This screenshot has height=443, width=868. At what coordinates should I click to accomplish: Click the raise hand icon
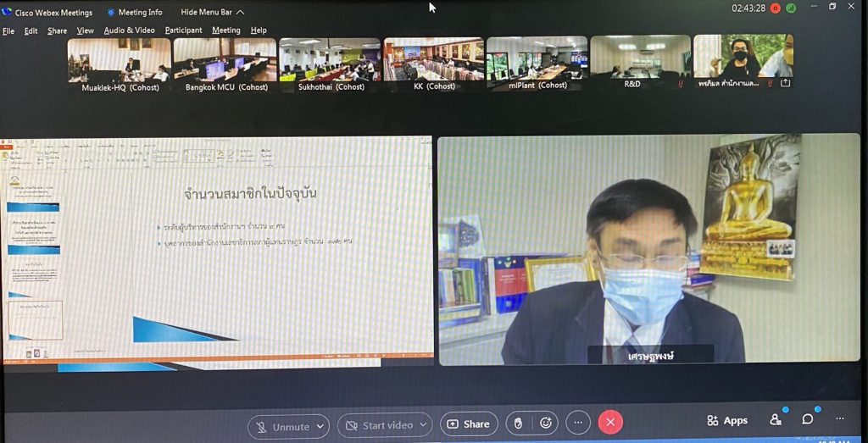pyautogui.click(x=519, y=424)
